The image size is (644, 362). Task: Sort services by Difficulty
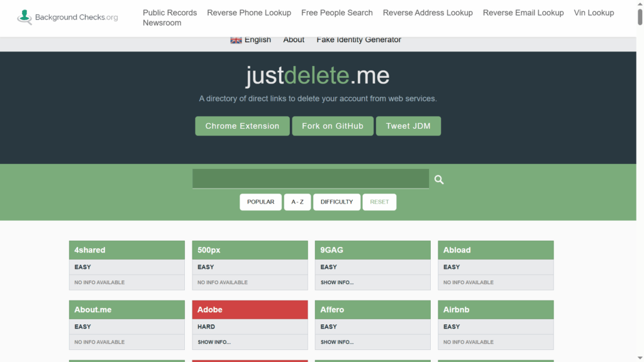pyautogui.click(x=337, y=202)
